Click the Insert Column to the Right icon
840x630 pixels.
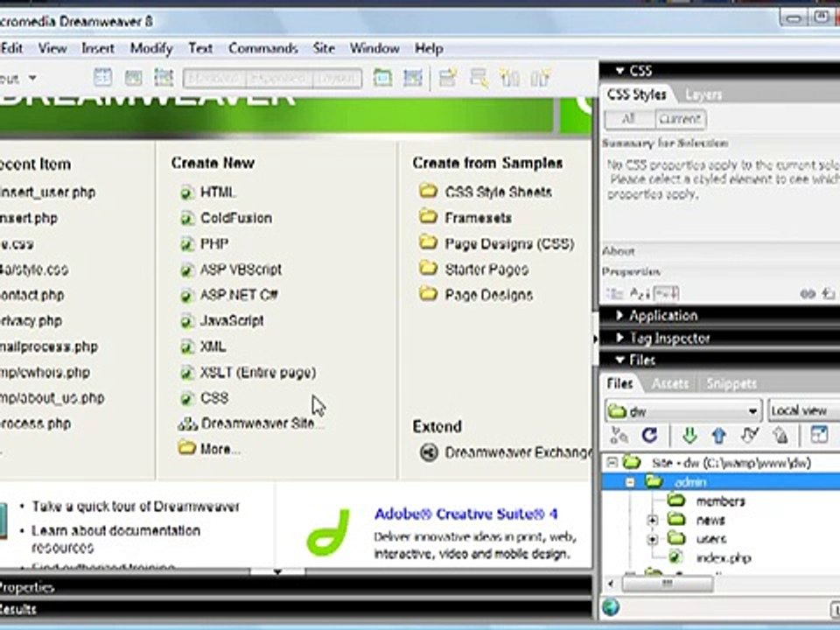click(x=541, y=78)
